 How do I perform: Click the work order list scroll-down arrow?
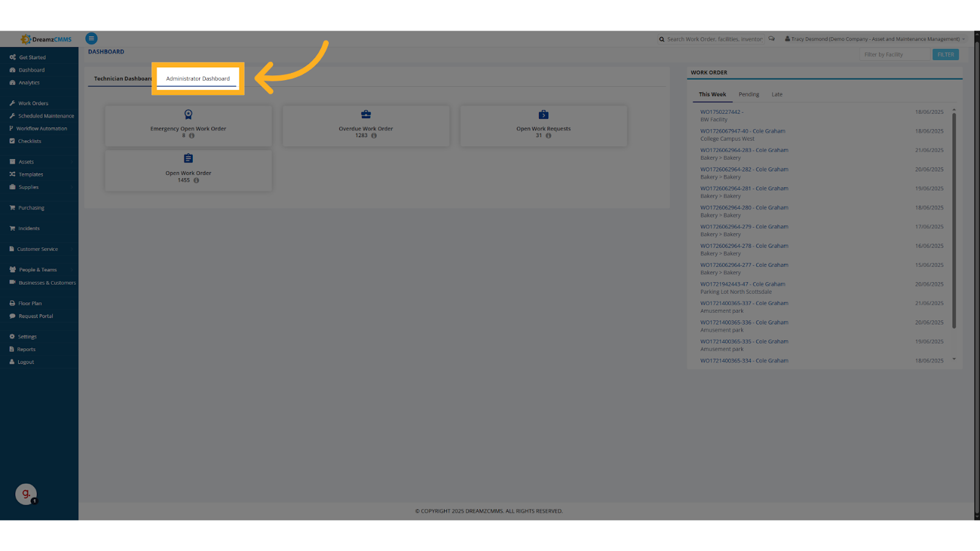(954, 359)
